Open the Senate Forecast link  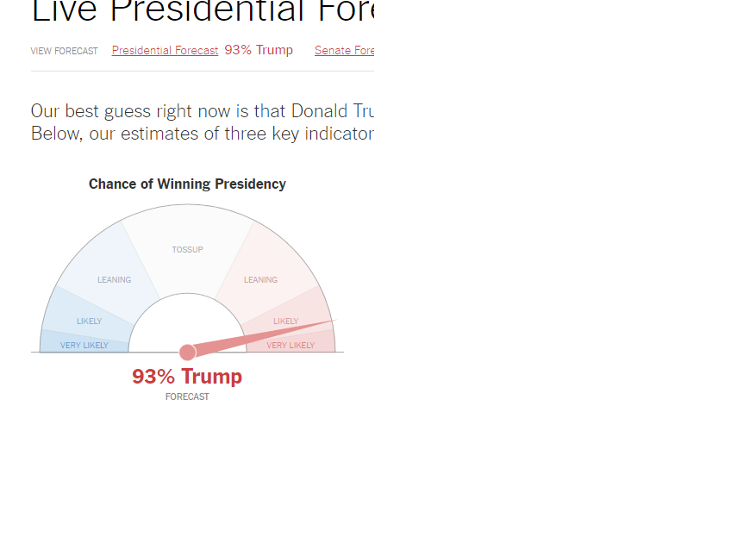(344, 51)
